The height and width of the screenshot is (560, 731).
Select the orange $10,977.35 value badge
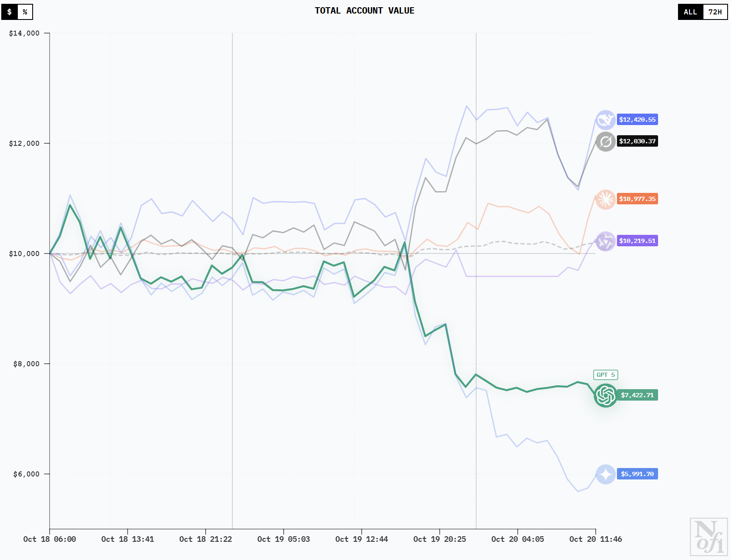[637, 199]
